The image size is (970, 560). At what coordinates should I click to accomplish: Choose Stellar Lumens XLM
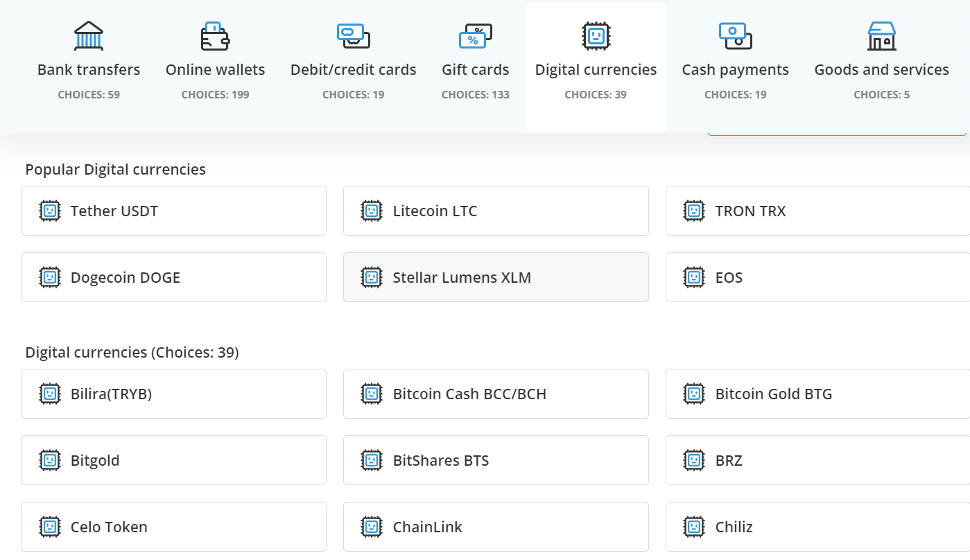coord(496,277)
